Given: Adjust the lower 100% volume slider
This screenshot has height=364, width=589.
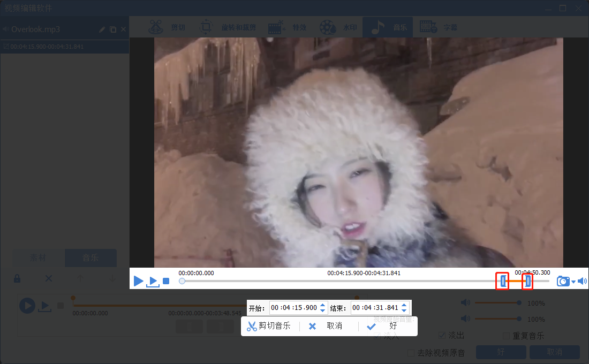Looking at the screenshot, I should pyautogui.click(x=498, y=319).
